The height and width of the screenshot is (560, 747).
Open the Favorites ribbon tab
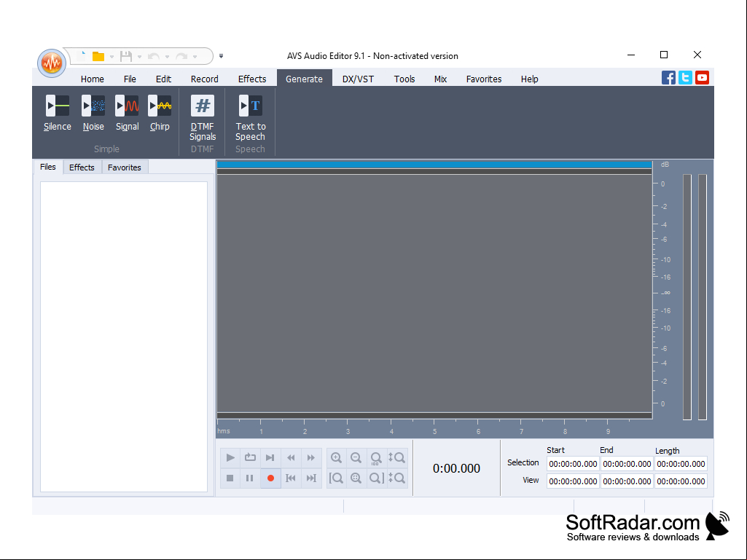(484, 79)
